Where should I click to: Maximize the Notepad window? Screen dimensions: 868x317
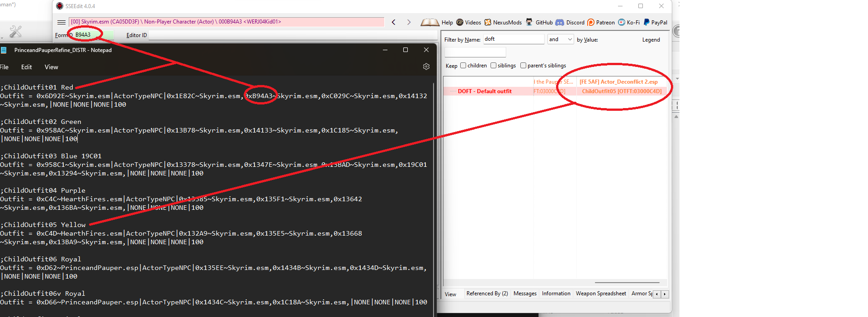coord(406,50)
